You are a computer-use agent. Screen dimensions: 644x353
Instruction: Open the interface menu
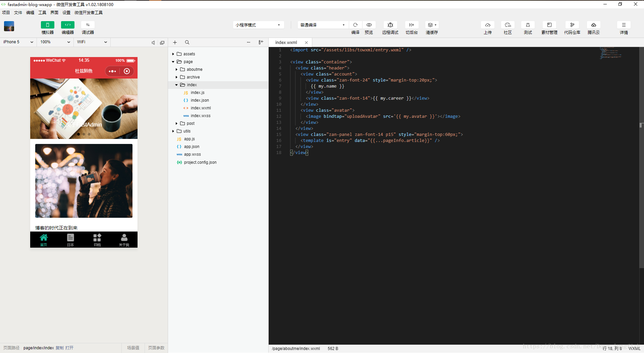(54, 12)
